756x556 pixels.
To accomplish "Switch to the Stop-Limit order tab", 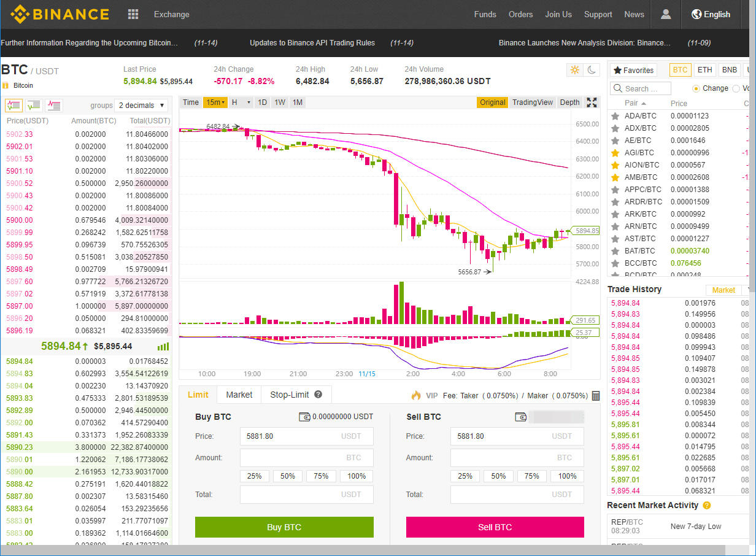I will pos(296,395).
